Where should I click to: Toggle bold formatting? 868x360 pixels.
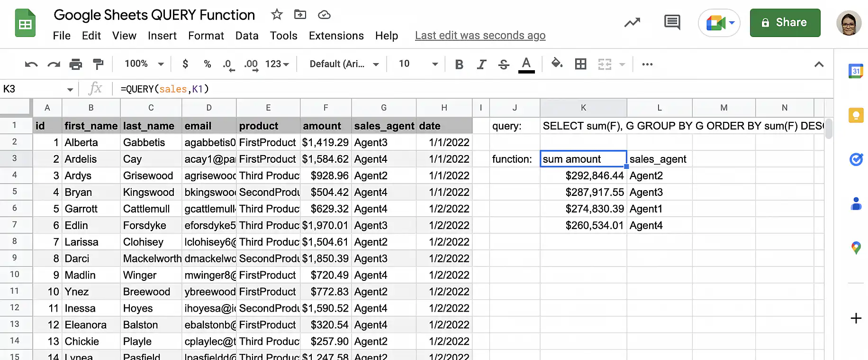(459, 64)
